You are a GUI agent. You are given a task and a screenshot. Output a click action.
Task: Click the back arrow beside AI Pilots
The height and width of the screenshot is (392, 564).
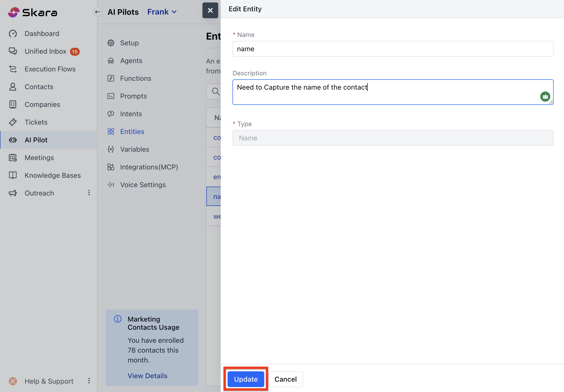coord(98,12)
